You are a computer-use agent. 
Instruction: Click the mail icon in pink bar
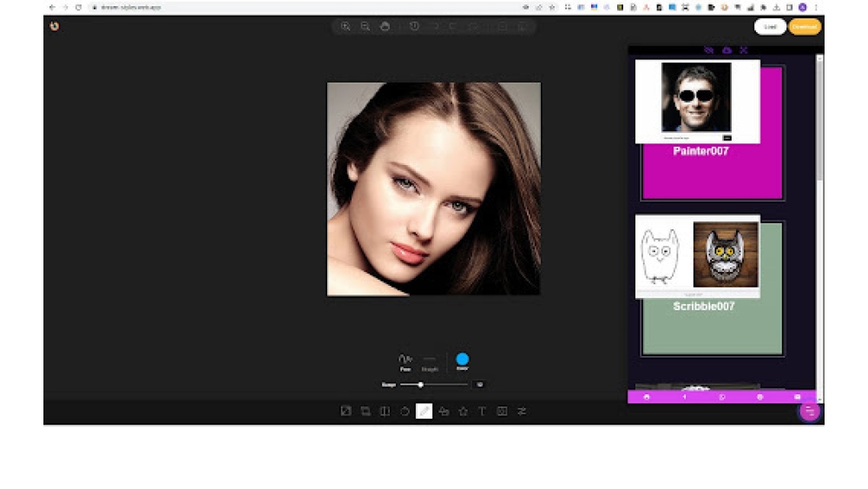[x=797, y=397]
